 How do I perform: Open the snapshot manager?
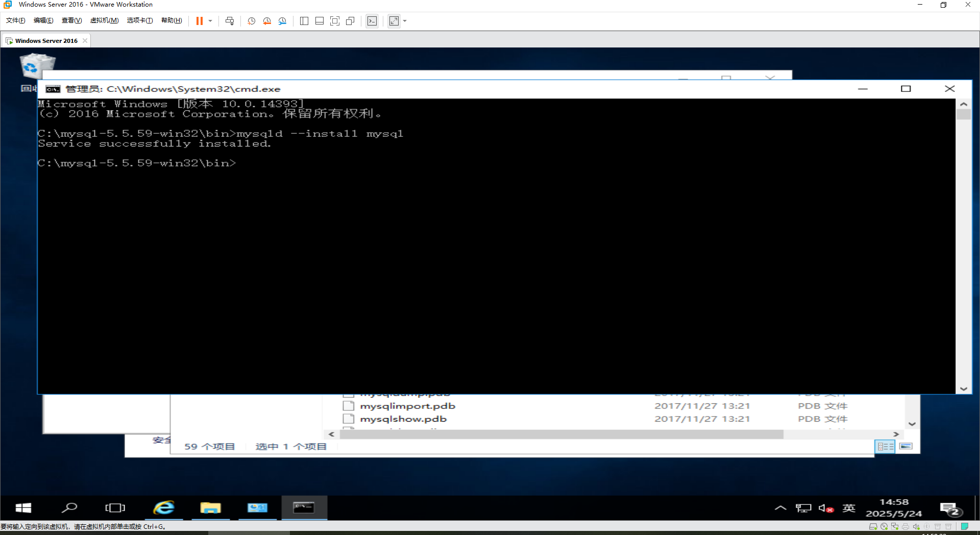coord(283,21)
